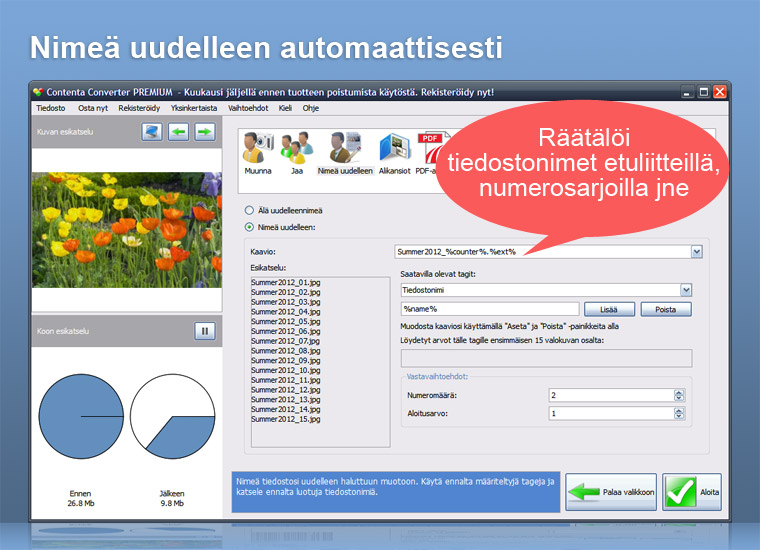Click the Aloitusarvo value field
760x550 pixels.
pyautogui.click(x=611, y=414)
